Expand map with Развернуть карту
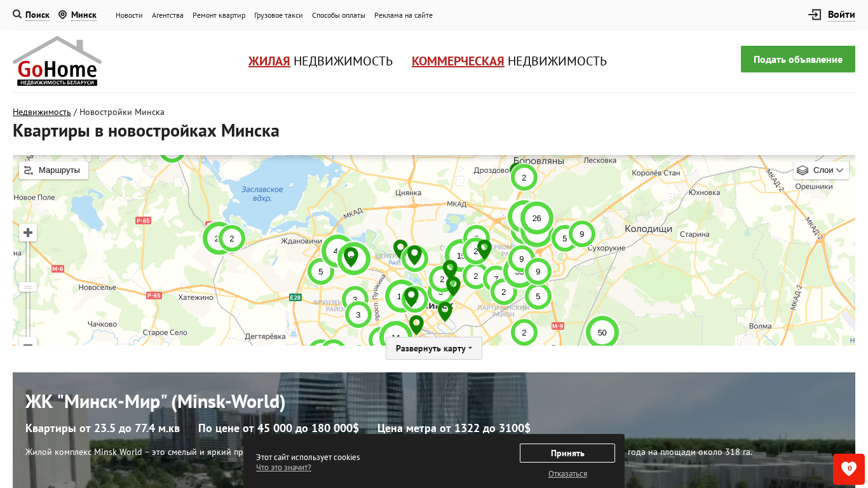 [433, 348]
